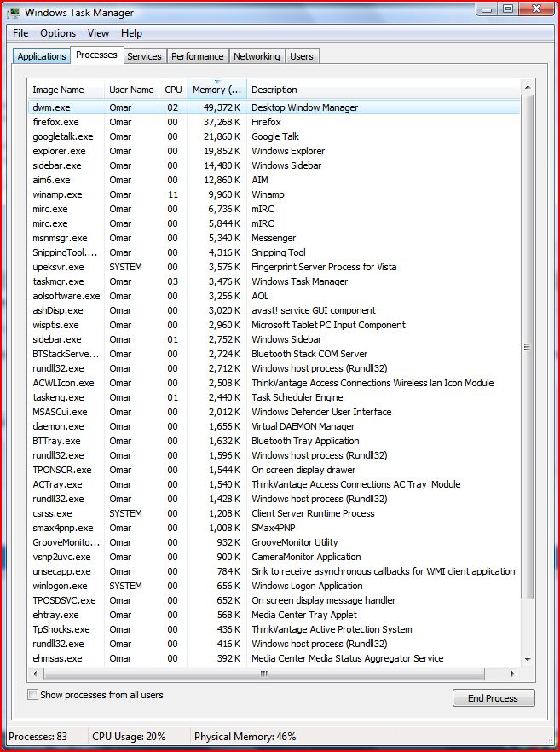Sort by CPU column header
The width and height of the screenshot is (560, 752).
tap(173, 90)
